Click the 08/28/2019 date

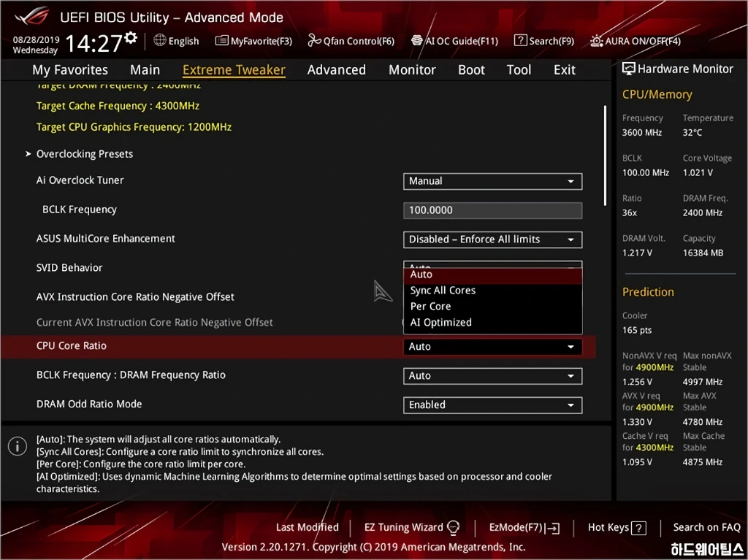pos(36,39)
